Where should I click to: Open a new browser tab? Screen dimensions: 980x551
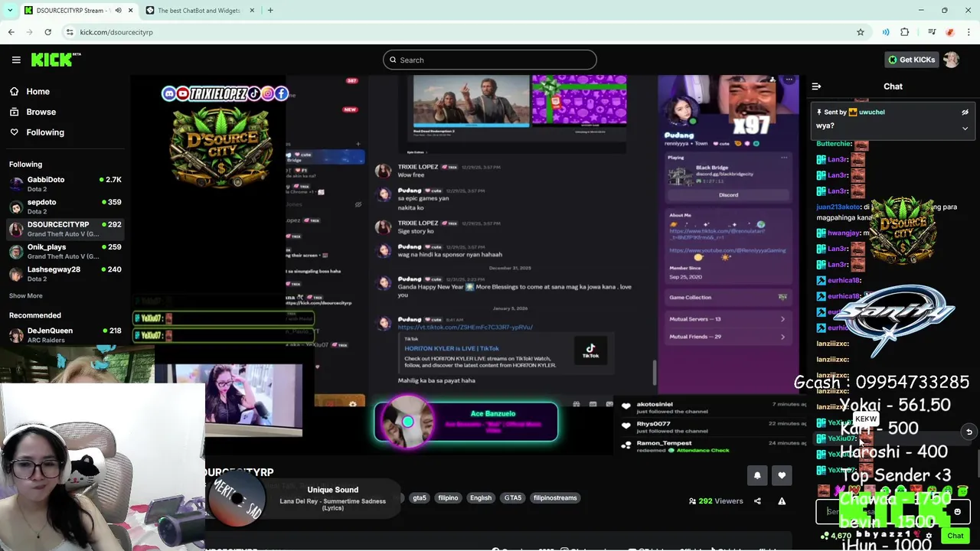click(270, 11)
